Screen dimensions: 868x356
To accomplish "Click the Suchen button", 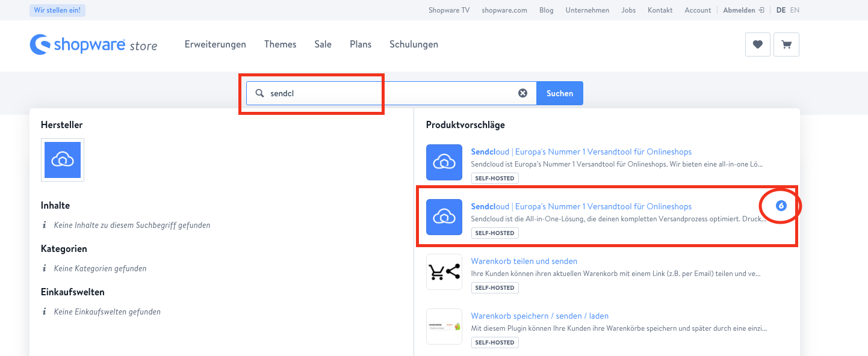I will point(560,93).
